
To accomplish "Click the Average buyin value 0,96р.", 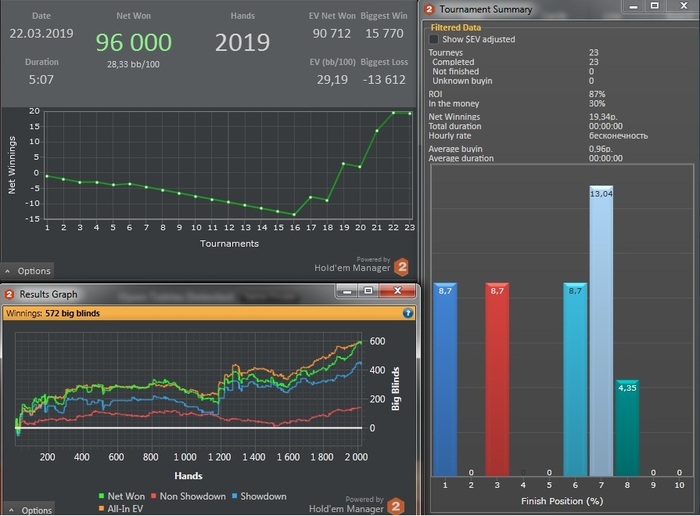I will pyautogui.click(x=600, y=149).
